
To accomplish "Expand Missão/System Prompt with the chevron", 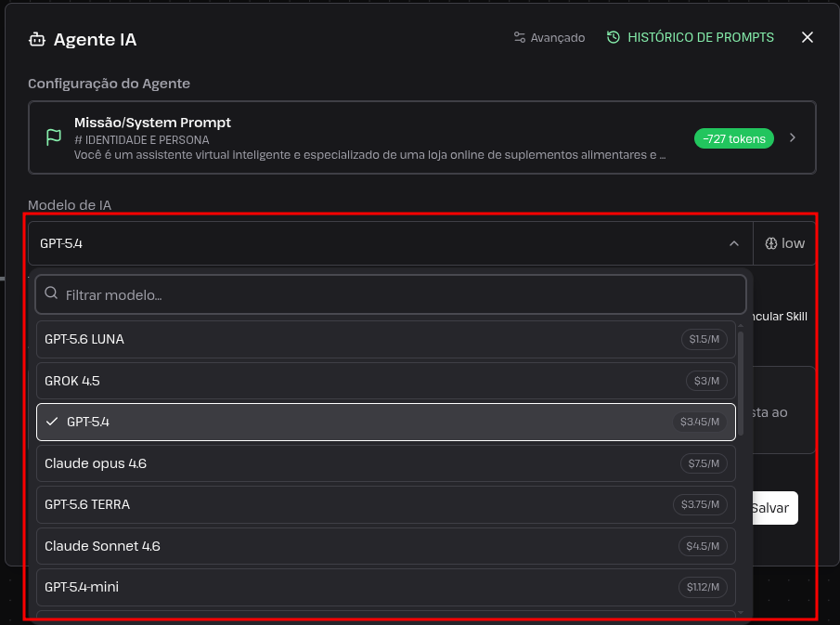I will click(x=793, y=138).
